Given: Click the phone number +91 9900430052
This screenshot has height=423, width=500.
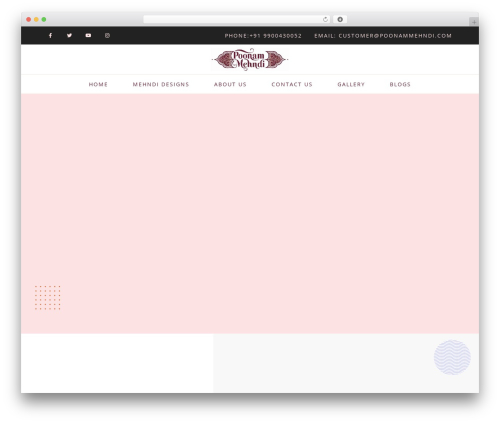Looking at the screenshot, I should tap(275, 36).
